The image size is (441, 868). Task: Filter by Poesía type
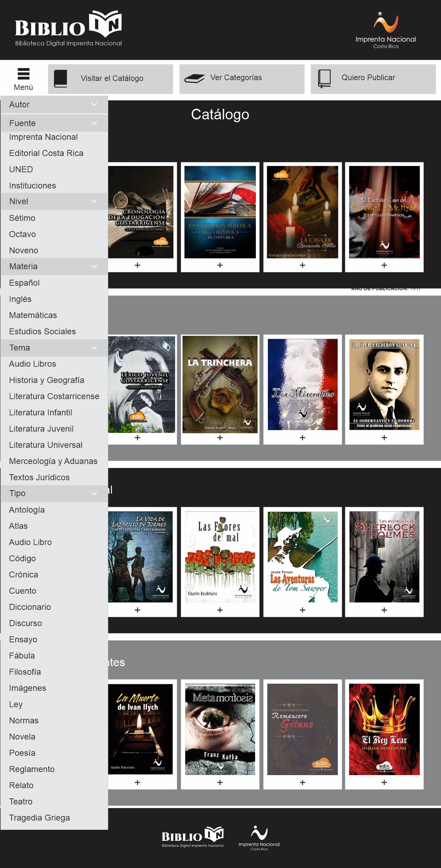tap(22, 753)
